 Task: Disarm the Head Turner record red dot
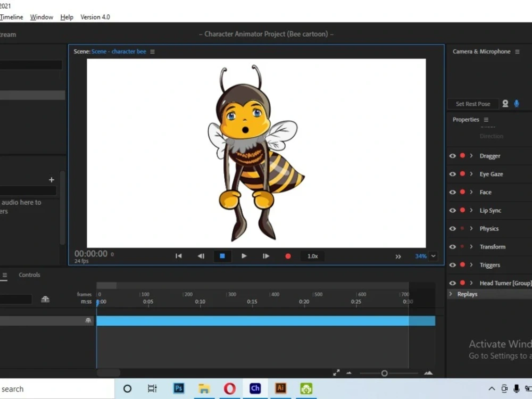tap(462, 282)
